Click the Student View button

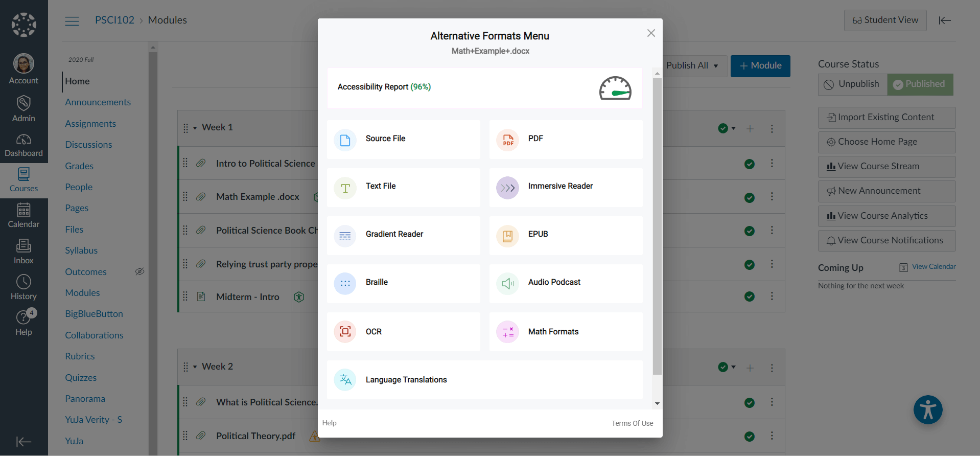(885, 20)
